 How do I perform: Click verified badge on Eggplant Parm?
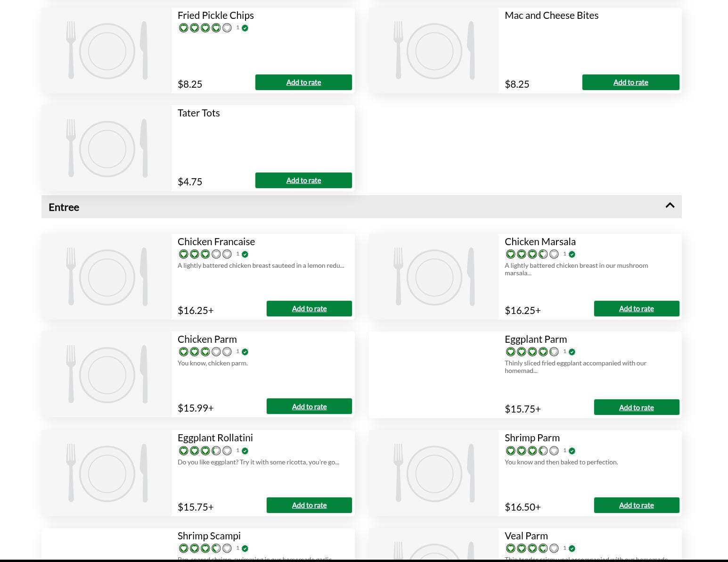tap(572, 352)
